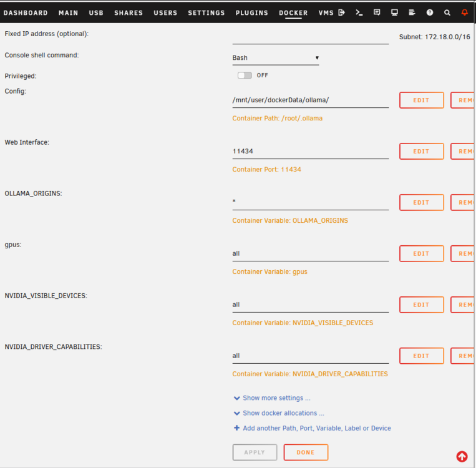Click Edit for OLLAMA_ORIGINS
The width and height of the screenshot is (476, 468).
point(421,203)
